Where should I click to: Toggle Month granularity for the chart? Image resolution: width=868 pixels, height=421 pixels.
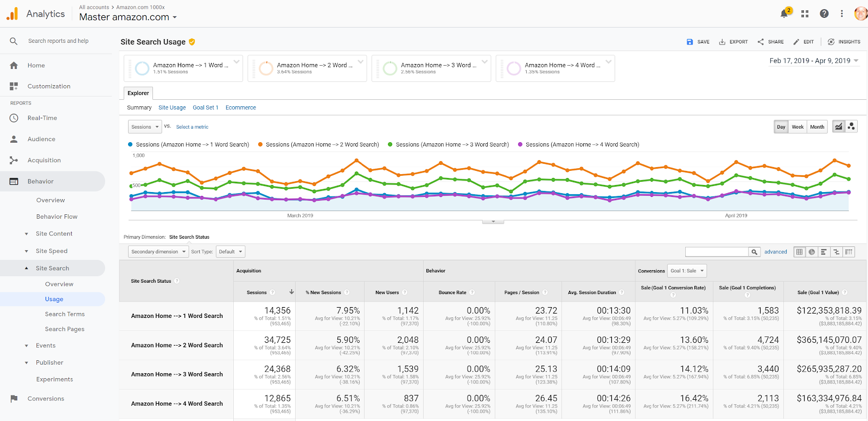click(x=817, y=127)
